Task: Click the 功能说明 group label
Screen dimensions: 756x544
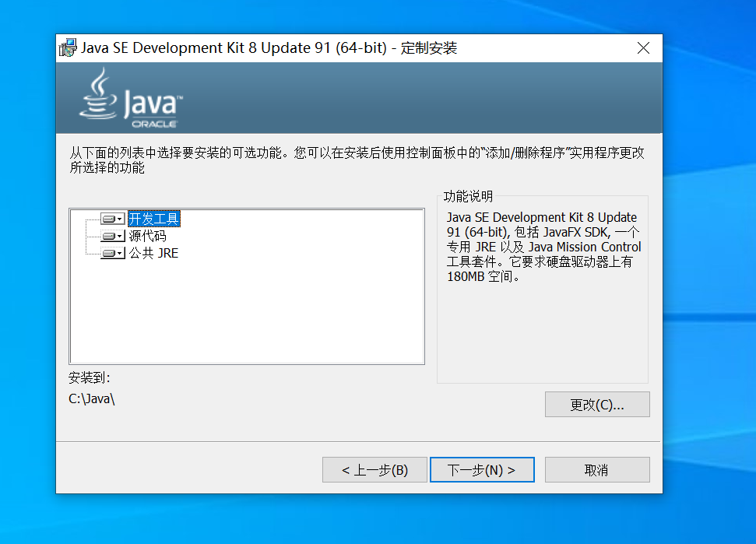Action: click(468, 196)
